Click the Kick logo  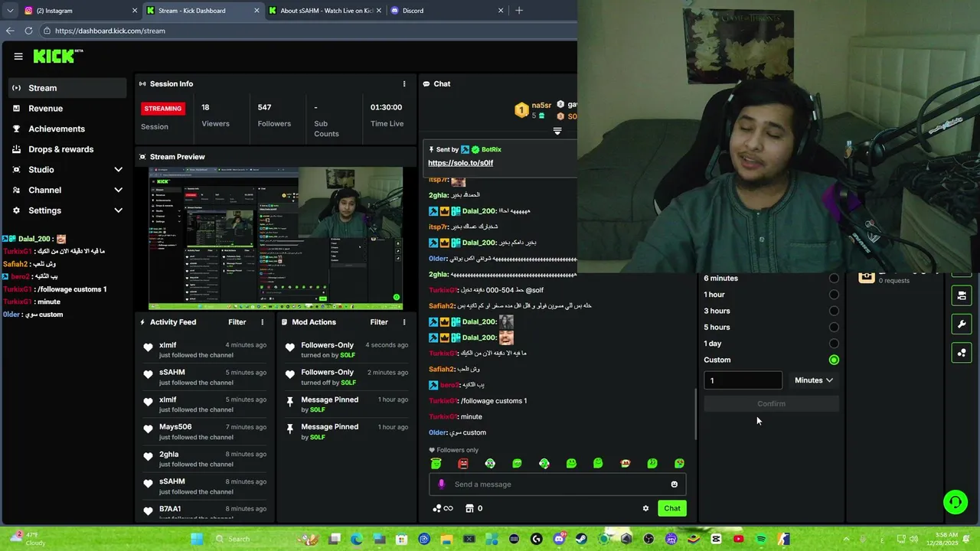pos(58,57)
